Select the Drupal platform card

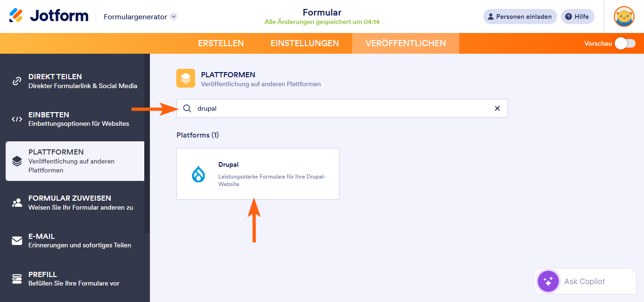[x=257, y=174]
